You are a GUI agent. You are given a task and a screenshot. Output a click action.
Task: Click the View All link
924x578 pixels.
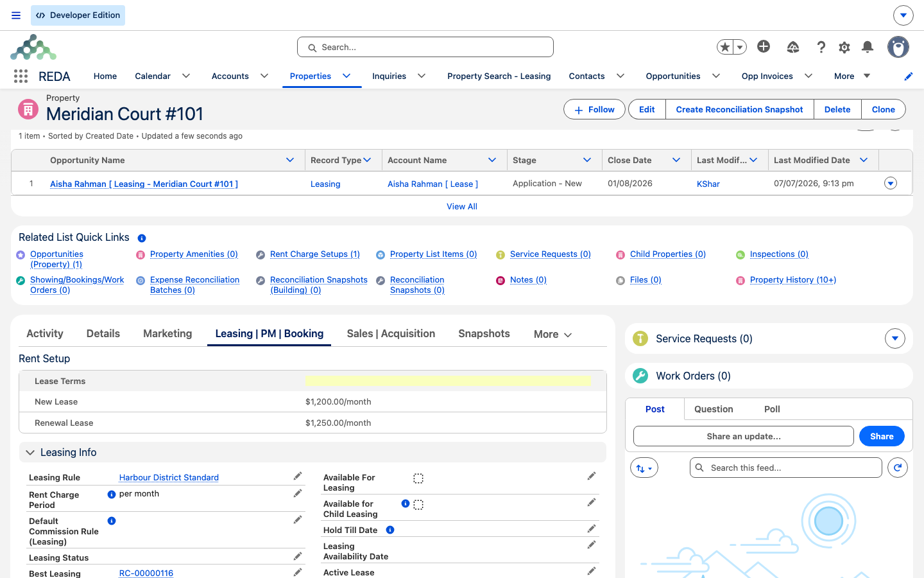462,207
